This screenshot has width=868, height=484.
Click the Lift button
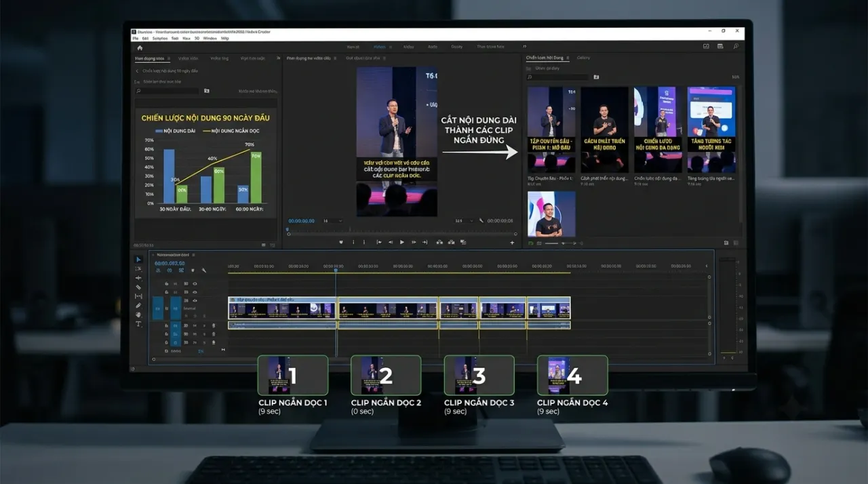(439, 242)
